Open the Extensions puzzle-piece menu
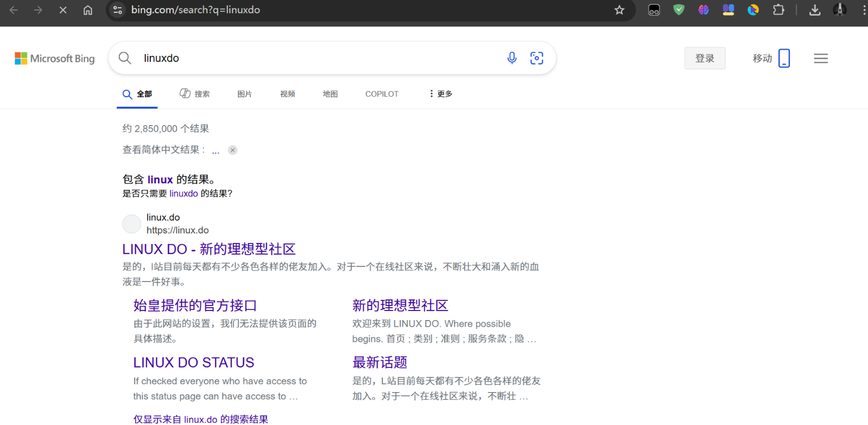868x425 pixels. (x=778, y=9)
